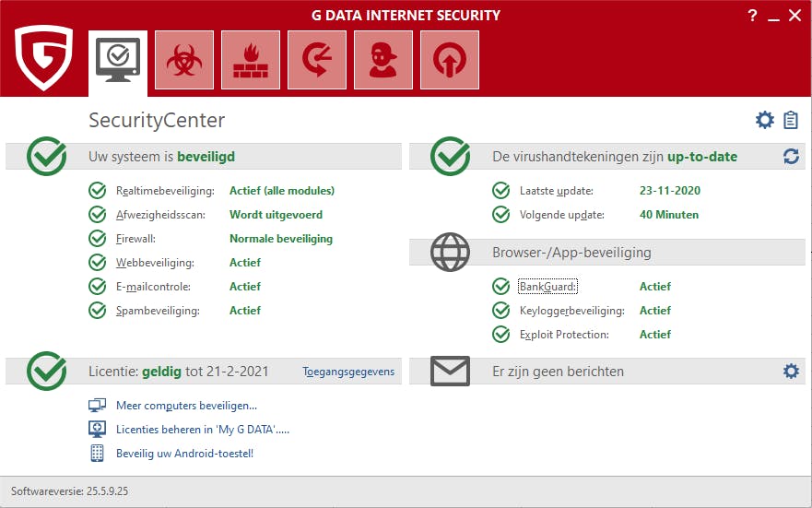Image resolution: width=812 pixels, height=508 pixels.
Task: Open 'Meer computers beveiligen...' link
Action: [186, 406]
